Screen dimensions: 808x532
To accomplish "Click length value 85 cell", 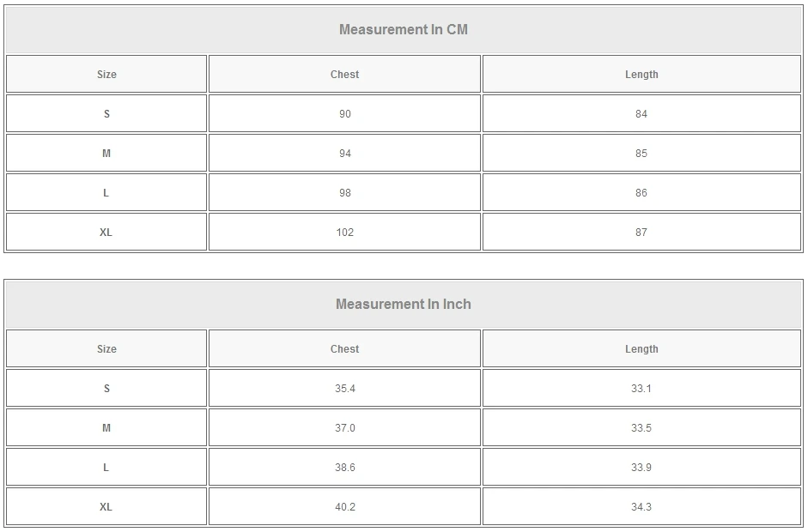I will click(x=641, y=154).
